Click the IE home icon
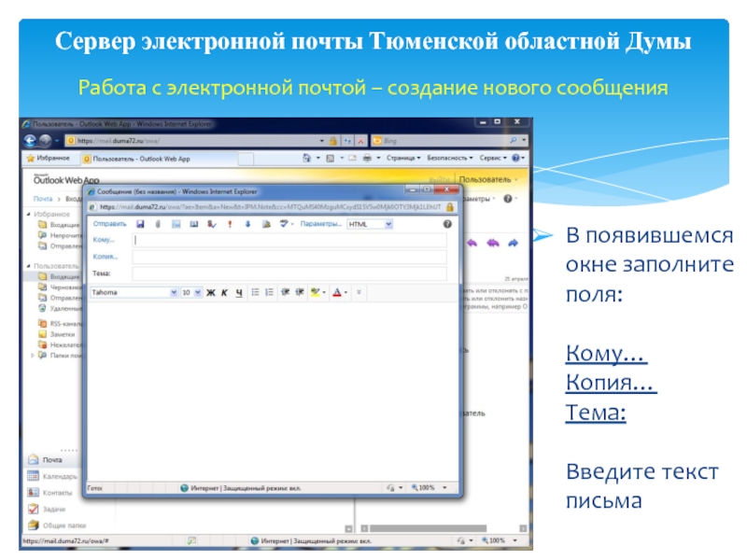This screenshot has height=560, width=747. click(x=307, y=158)
